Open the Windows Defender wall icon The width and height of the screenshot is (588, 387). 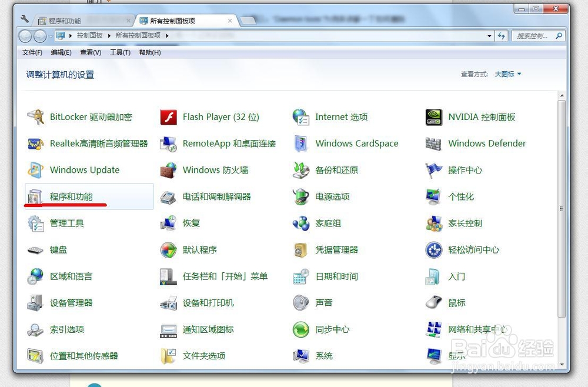coord(434,144)
